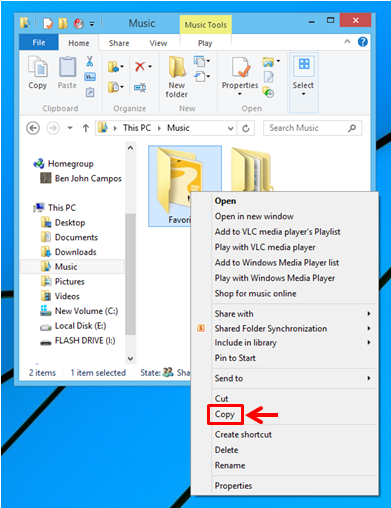Expand the address bar history dropdown
391x508 pixels.
click(230, 128)
